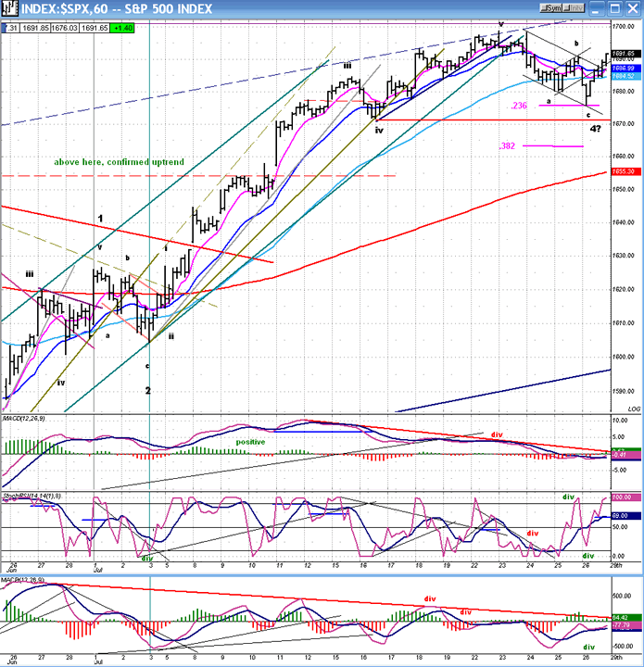The width and height of the screenshot is (644, 667).
Task: Toggle the Intv link button
Action: pyautogui.click(x=575, y=8)
